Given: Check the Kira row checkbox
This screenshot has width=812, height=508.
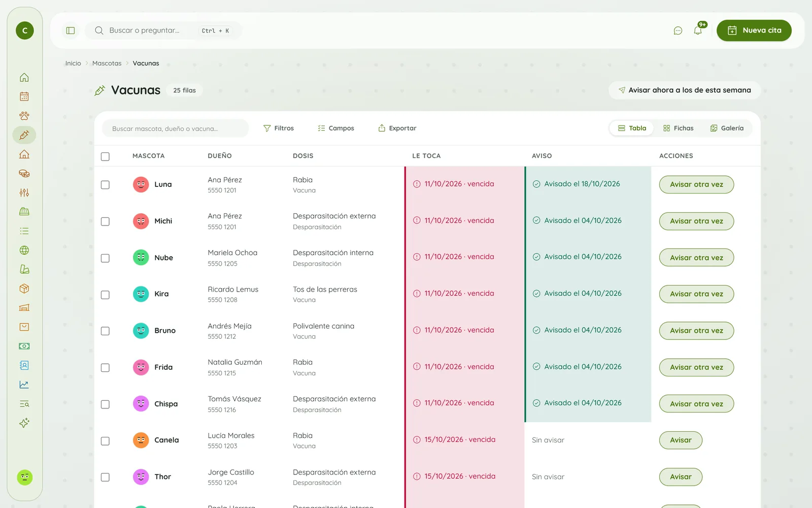Looking at the screenshot, I should tap(105, 295).
